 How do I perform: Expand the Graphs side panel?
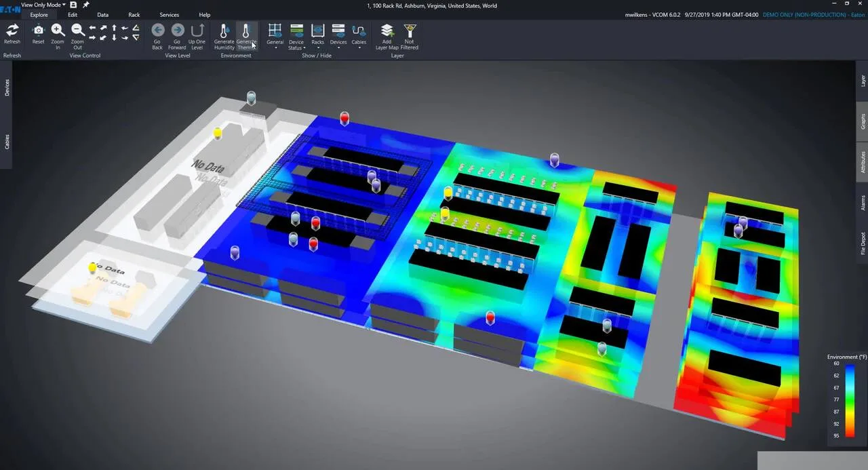863,121
